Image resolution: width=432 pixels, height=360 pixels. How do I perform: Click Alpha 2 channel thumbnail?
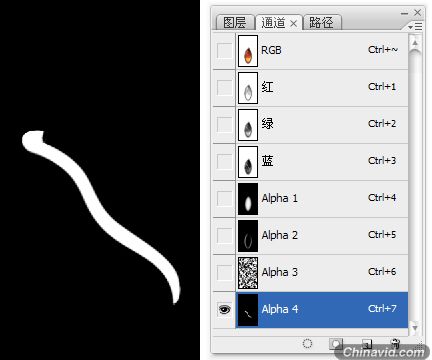coord(248,236)
